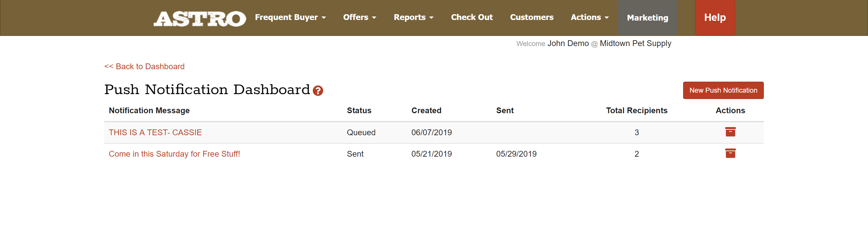Select the Marketing tab
This screenshot has width=868, height=249.
(x=647, y=18)
